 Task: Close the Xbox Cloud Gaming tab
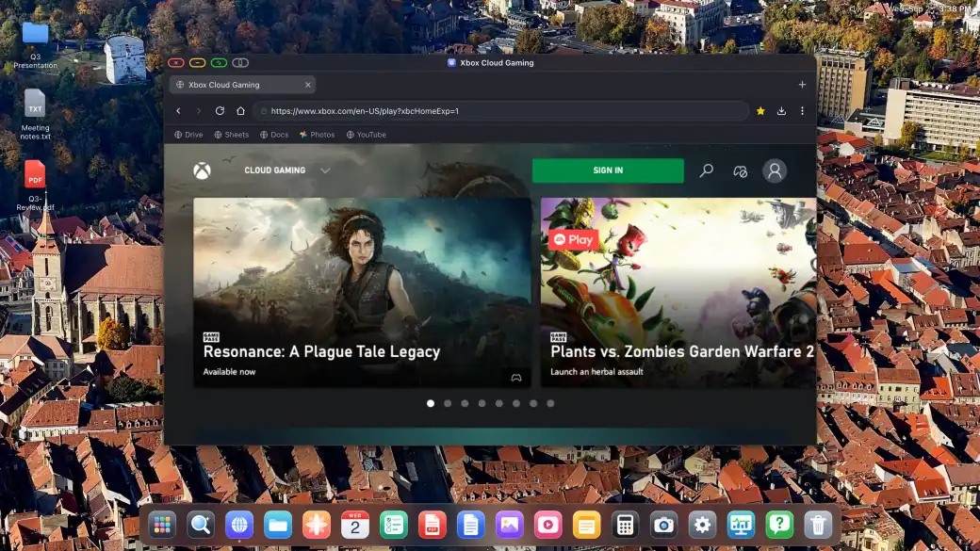(x=307, y=85)
